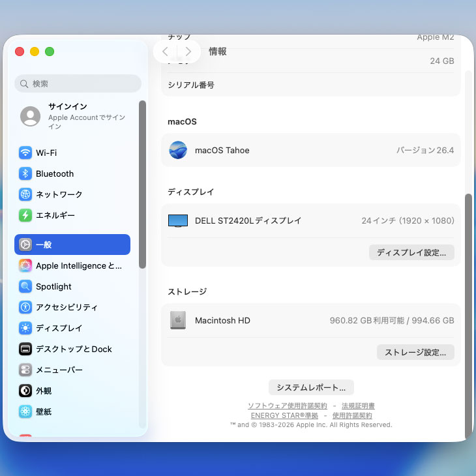Select ネットワーク in sidebar

tap(59, 194)
